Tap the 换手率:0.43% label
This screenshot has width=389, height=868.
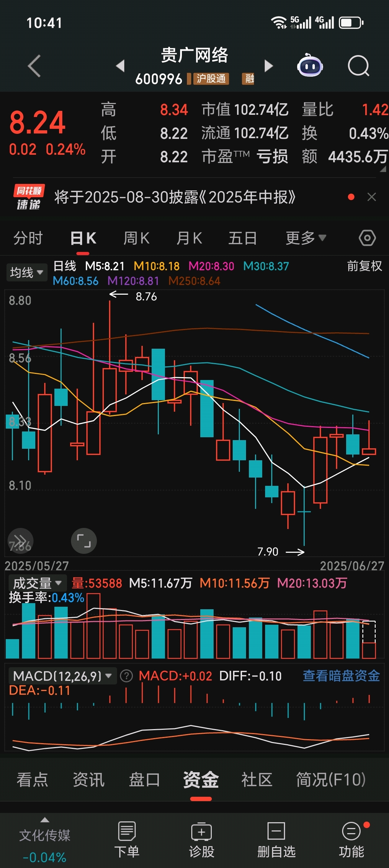[x=46, y=598]
